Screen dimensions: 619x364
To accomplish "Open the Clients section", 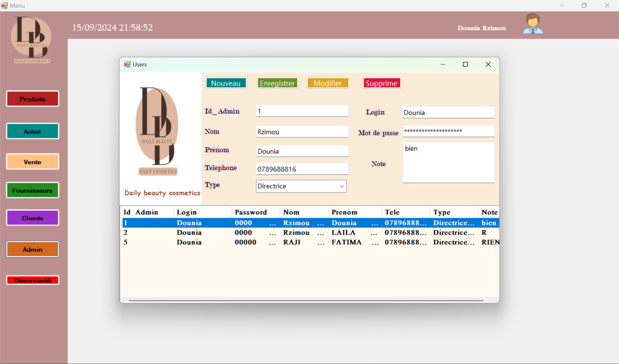I will click(33, 218).
